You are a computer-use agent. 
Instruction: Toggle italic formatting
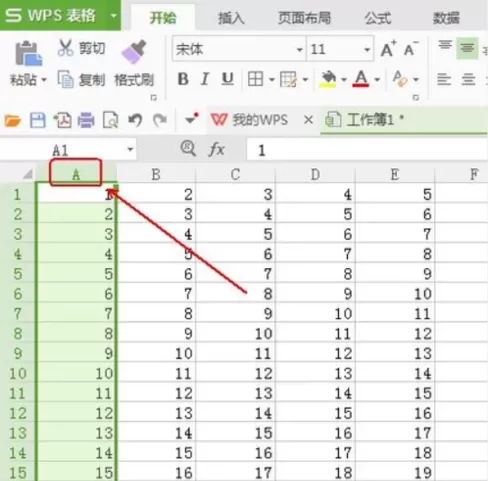tap(205, 79)
